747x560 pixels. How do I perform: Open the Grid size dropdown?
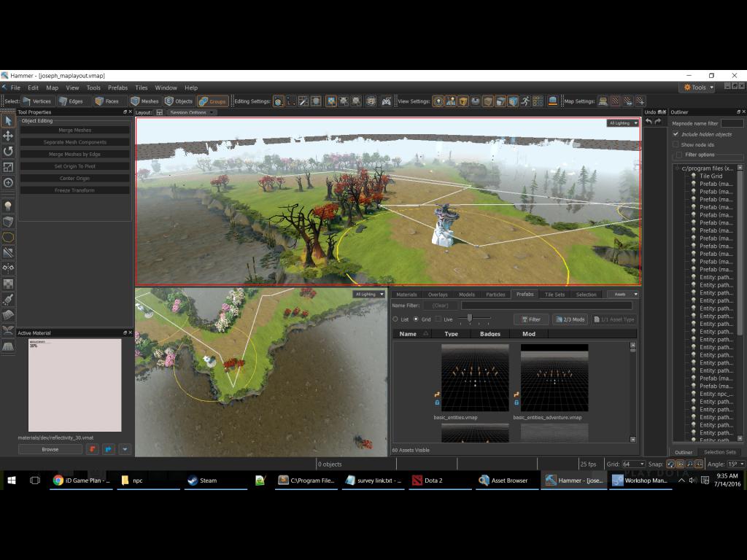coord(634,464)
